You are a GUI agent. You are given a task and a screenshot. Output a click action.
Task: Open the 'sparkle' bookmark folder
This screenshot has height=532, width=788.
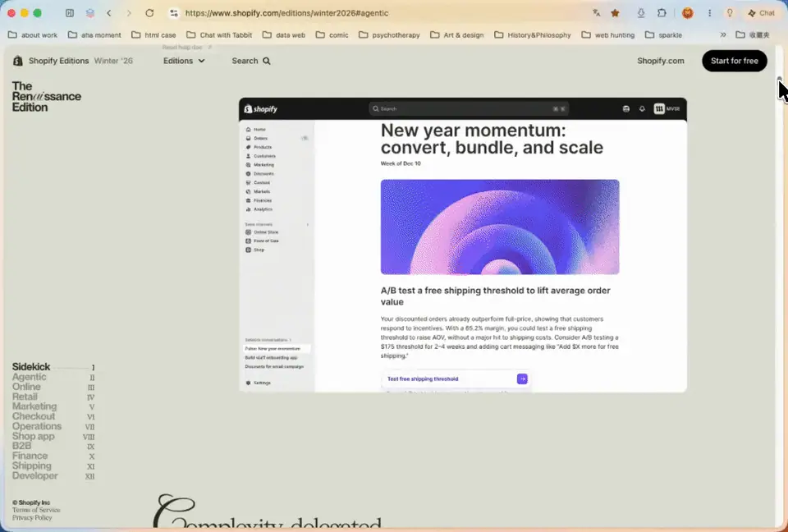663,34
